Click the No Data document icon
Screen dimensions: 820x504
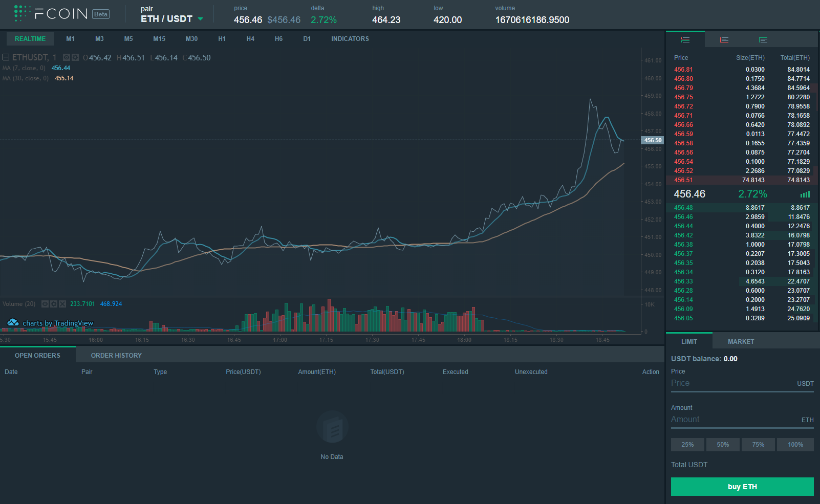pos(332,427)
